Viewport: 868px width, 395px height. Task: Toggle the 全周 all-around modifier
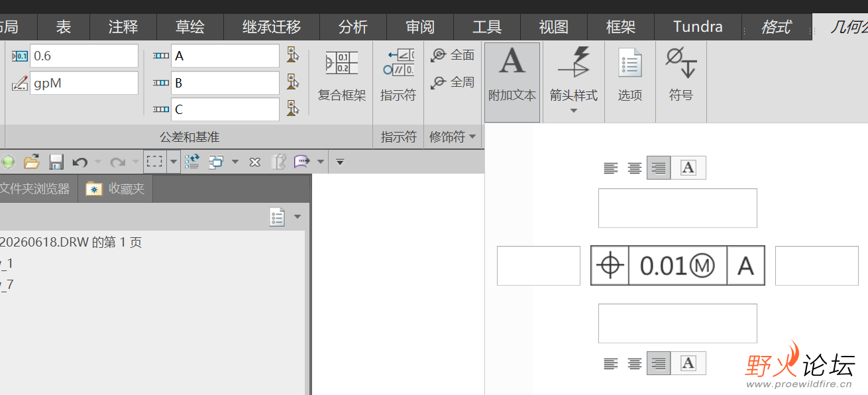(453, 82)
